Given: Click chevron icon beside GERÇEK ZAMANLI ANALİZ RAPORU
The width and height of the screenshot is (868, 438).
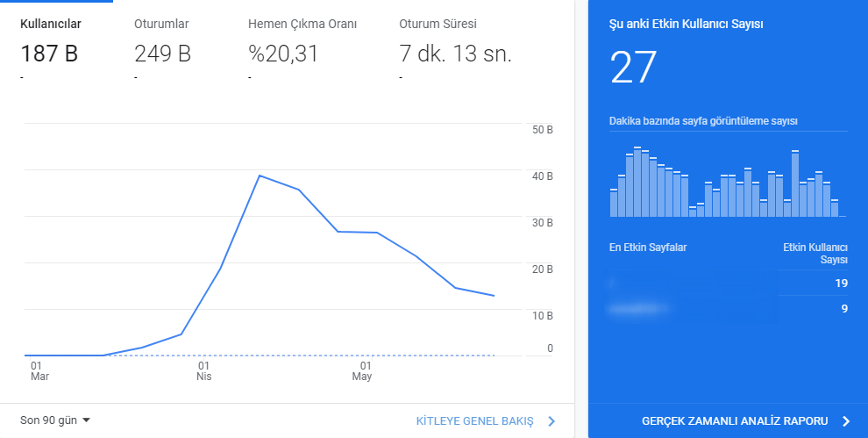Looking at the screenshot, I should tap(846, 421).
